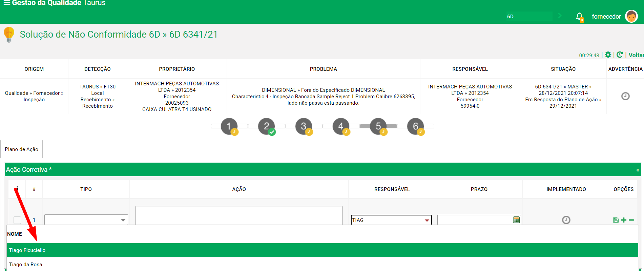Select Tiago da Rosa from the list
The image size is (644, 271).
(323, 264)
